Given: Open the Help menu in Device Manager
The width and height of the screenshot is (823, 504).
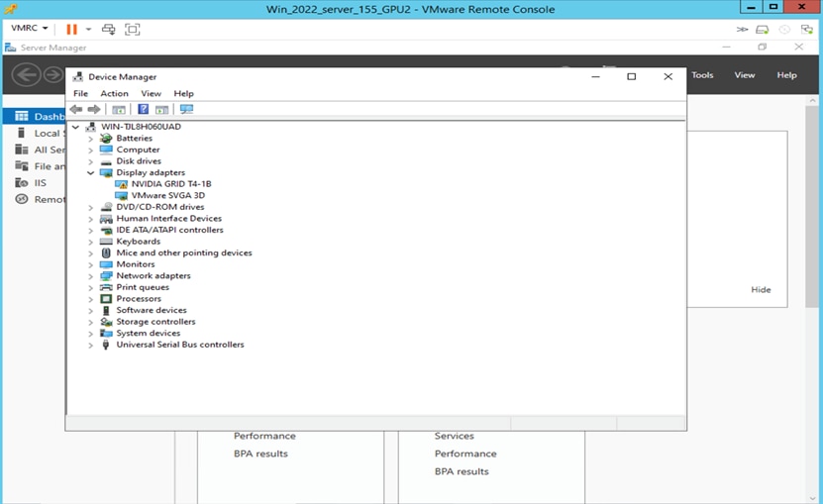Looking at the screenshot, I should pos(183,93).
